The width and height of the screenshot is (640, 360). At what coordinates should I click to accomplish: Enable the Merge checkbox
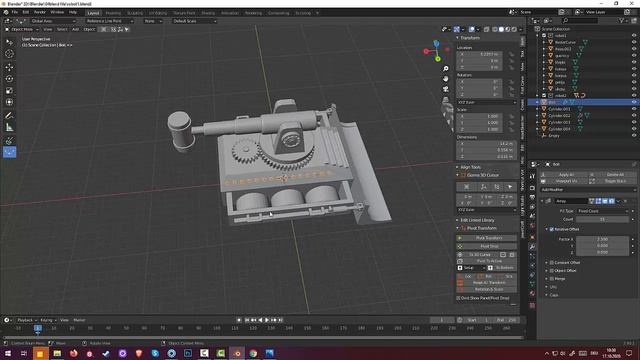551,279
